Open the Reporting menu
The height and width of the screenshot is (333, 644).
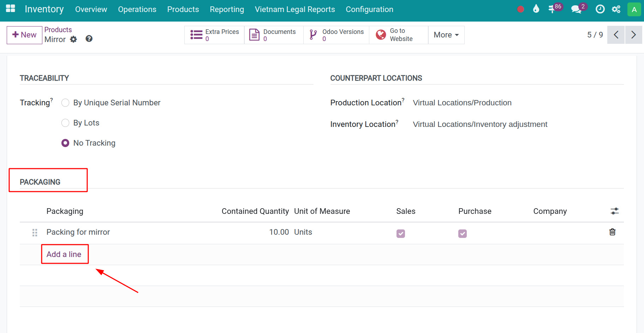click(227, 10)
